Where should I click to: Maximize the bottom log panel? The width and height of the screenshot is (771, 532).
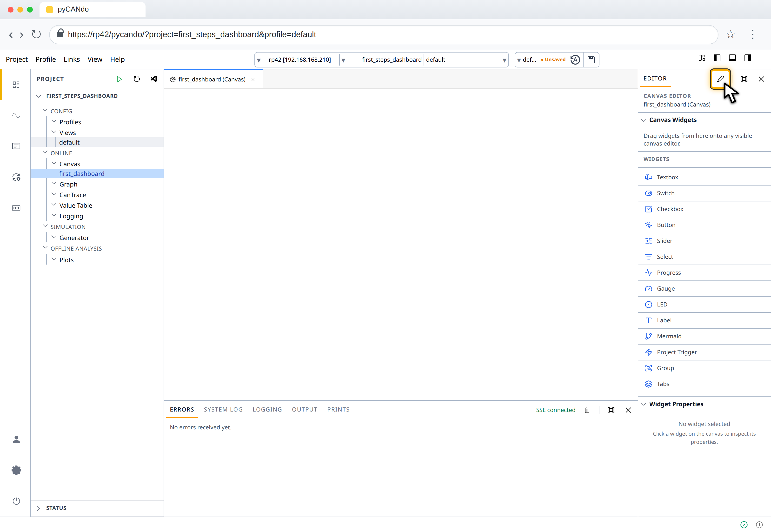pos(611,410)
